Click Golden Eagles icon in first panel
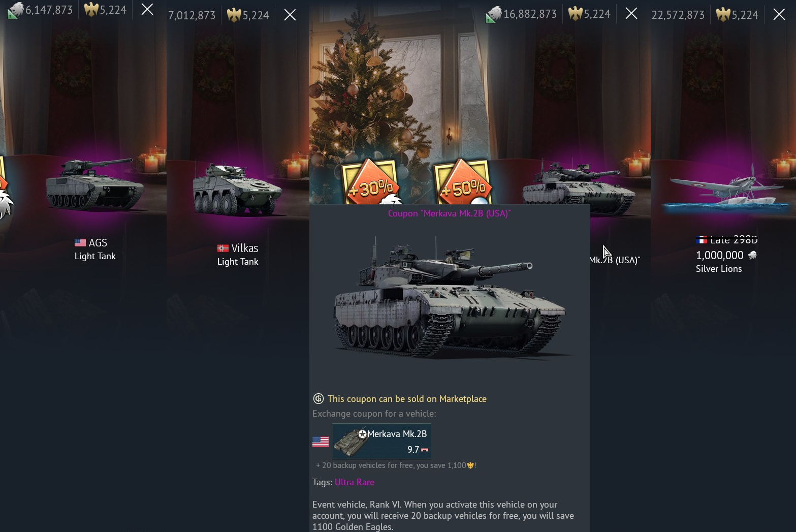796x532 pixels. pyautogui.click(x=91, y=10)
